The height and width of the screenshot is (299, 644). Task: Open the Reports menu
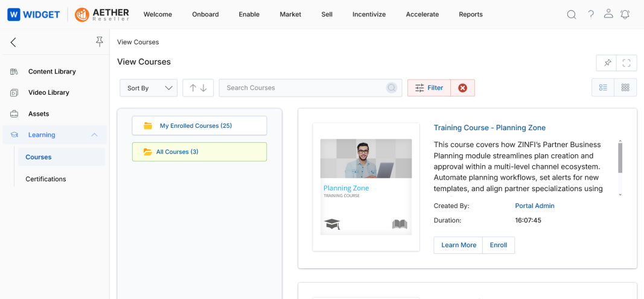pyautogui.click(x=471, y=14)
